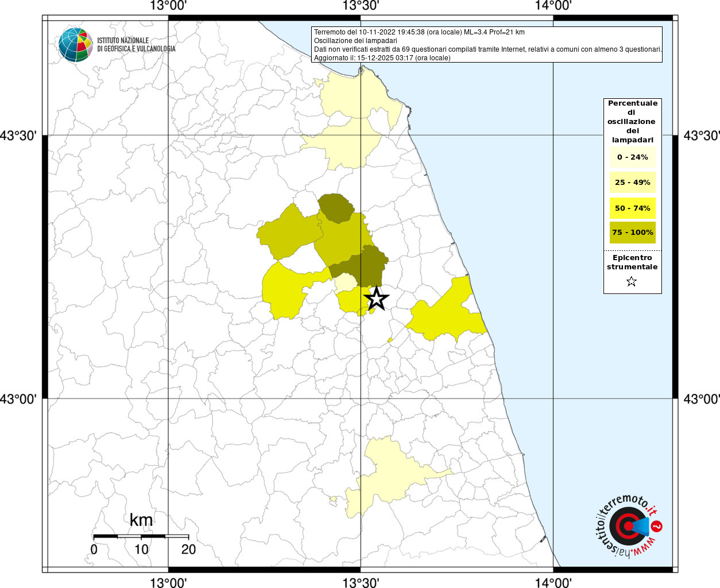Choose the 75 - 100% legend swatch
The height and width of the screenshot is (588, 720).
pyautogui.click(x=632, y=233)
